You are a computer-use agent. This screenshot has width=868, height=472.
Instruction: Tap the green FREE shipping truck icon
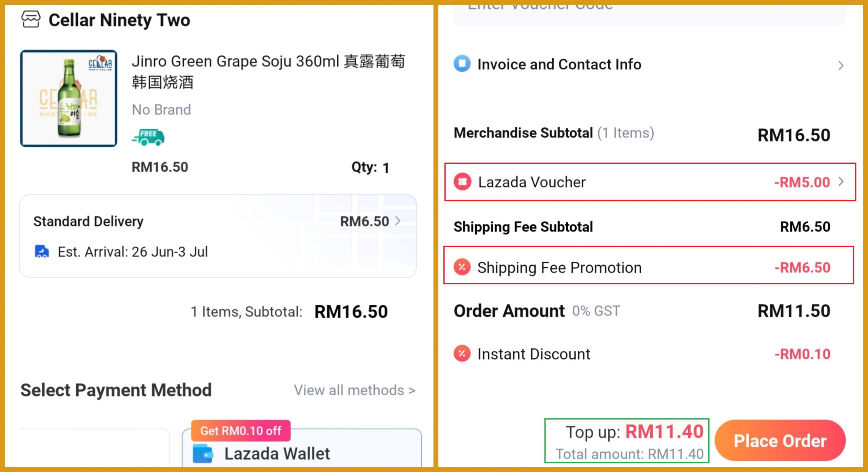click(x=149, y=137)
